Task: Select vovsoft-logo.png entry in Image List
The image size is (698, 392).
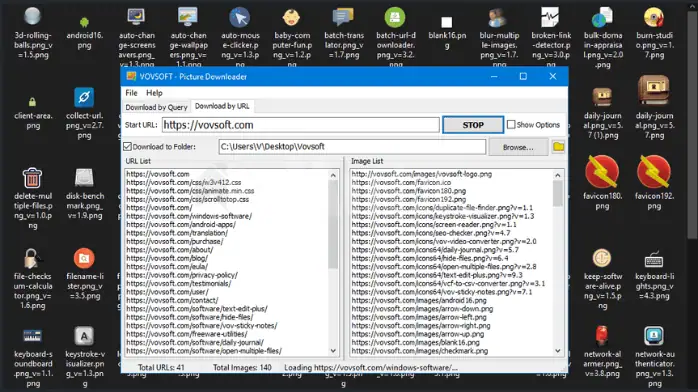Action: (x=422, y=174)
